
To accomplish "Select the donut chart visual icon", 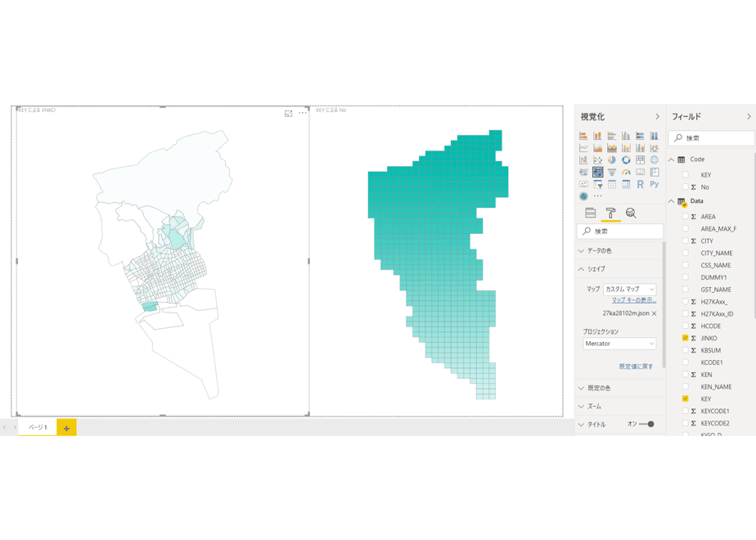I will [626, 160].
